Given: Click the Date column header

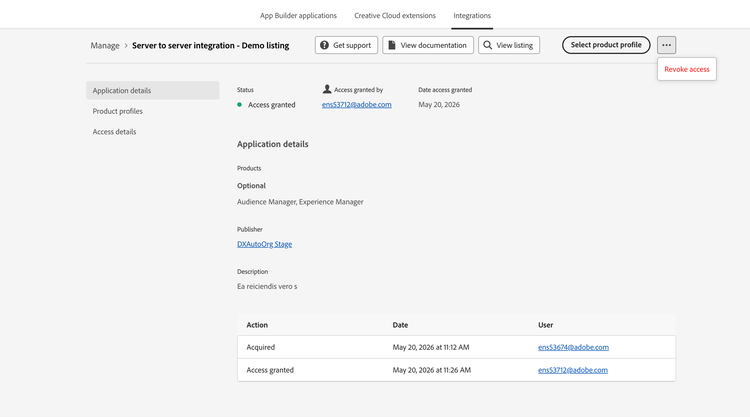Looking at the screenshot, I should pos(400,325).
